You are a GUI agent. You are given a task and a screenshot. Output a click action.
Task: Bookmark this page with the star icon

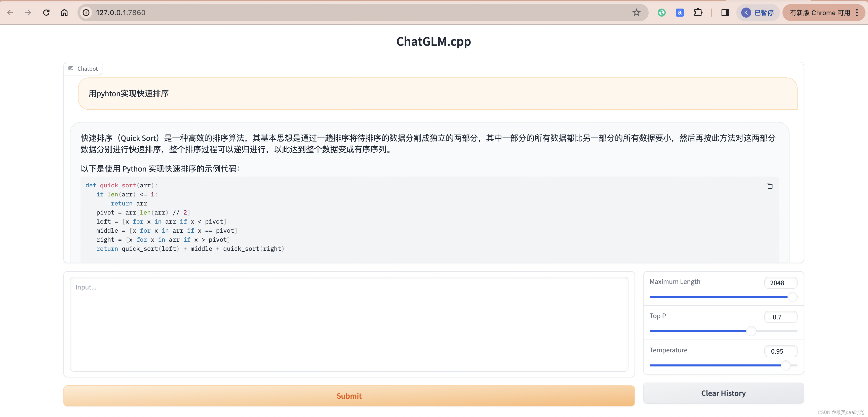[x=636, y=13]
